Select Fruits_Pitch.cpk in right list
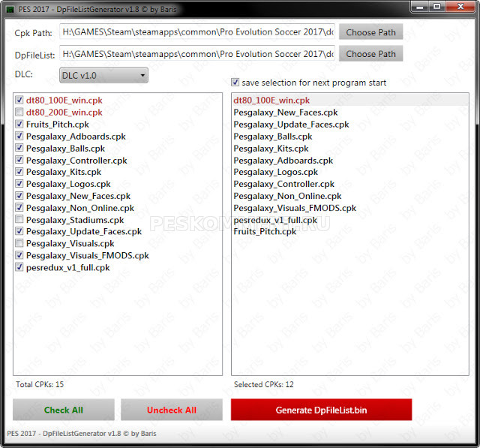 tap(350, 231)
